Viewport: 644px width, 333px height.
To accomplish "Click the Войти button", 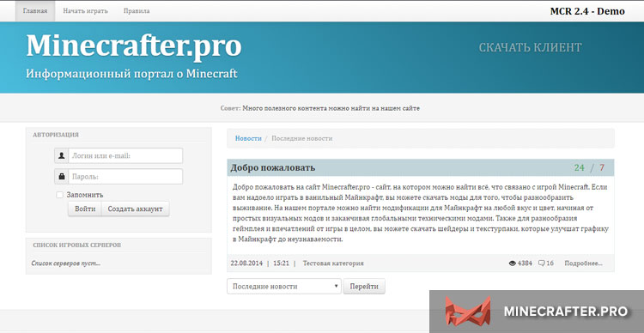I will pyautogui.click(x=85, y=209).
